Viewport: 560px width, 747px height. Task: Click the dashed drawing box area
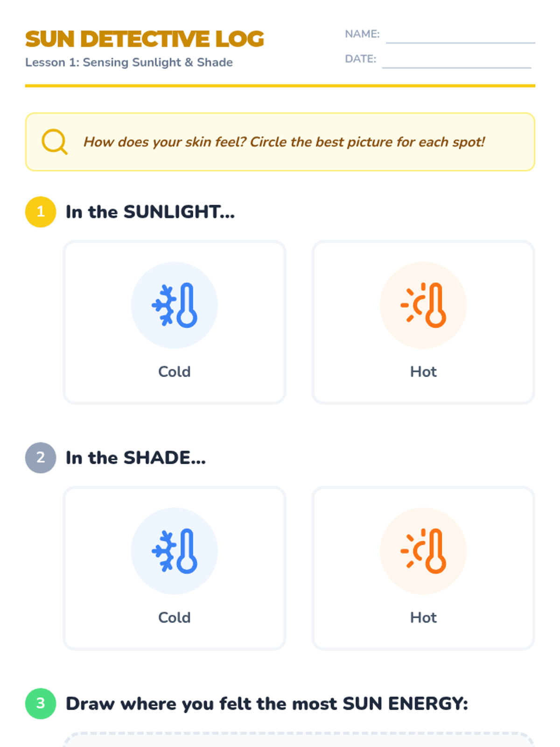(x=299, y=740)
